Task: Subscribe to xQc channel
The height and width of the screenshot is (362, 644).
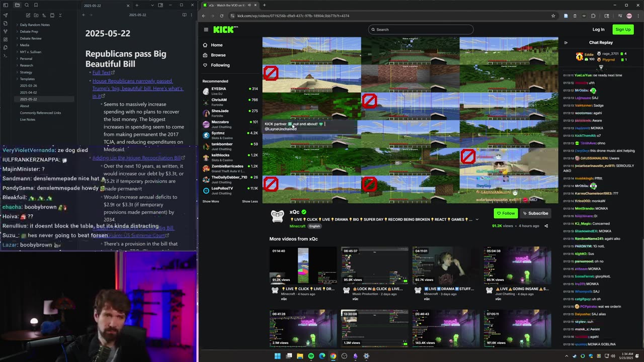Action: 535,213
